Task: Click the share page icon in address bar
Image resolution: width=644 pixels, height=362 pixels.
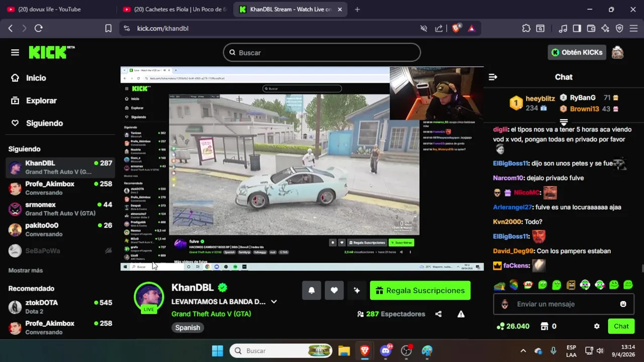Action: [x=439, y=29]
